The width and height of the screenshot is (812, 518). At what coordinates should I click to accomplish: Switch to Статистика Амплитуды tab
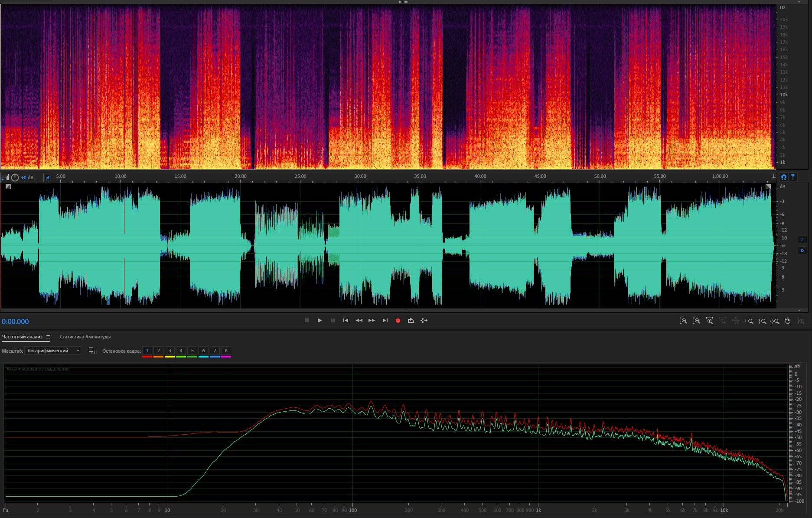click(85, 337)
